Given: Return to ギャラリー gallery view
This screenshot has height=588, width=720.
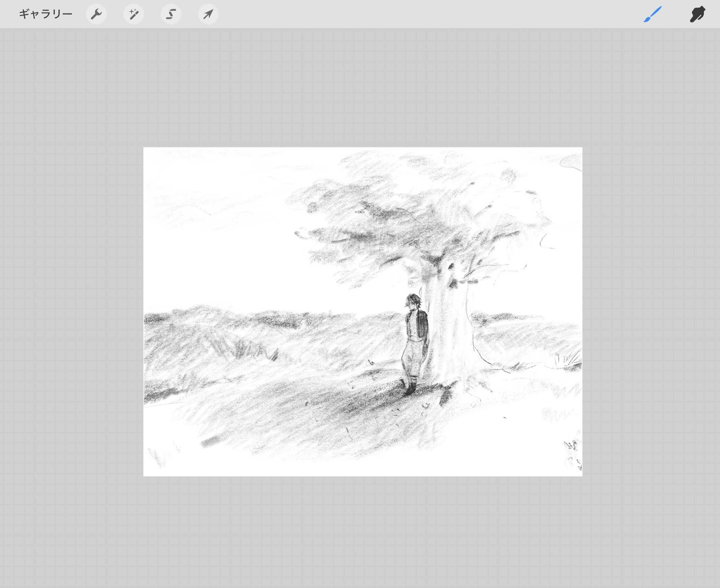Looking at the screenshot, I should (x=45, y=14).
